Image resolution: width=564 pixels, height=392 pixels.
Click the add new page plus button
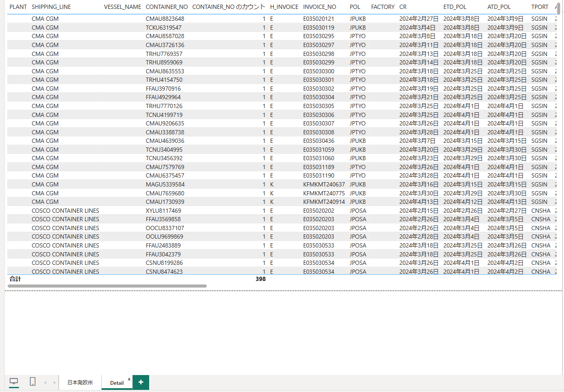coord(141,382)
